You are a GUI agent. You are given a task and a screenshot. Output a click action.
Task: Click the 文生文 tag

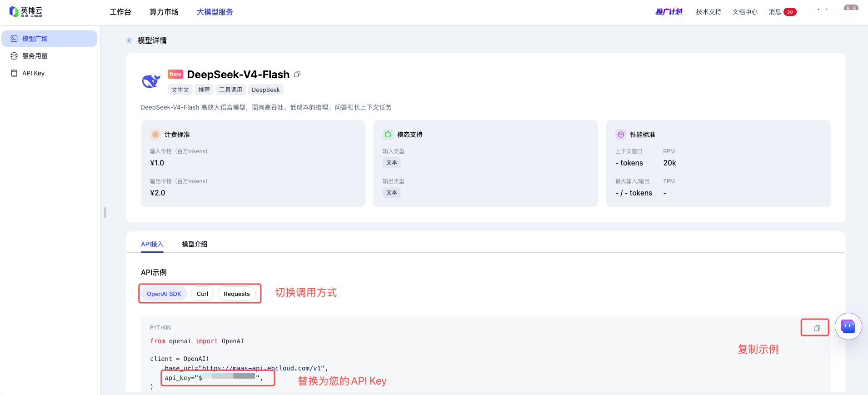tap(180, 90)
